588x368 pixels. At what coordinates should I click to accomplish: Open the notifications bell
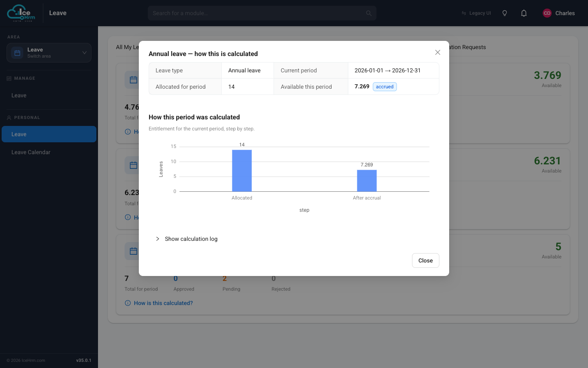(524, 13)
